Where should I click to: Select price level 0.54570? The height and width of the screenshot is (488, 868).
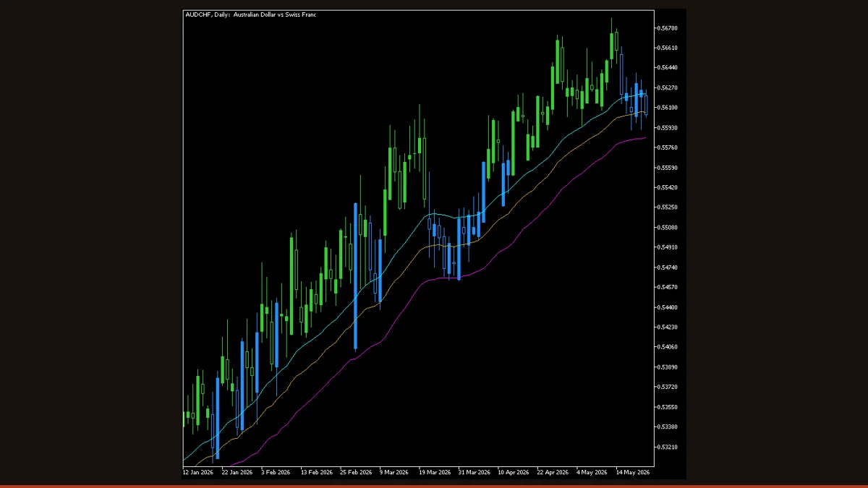pyautogui.click(x=668, y=287)
